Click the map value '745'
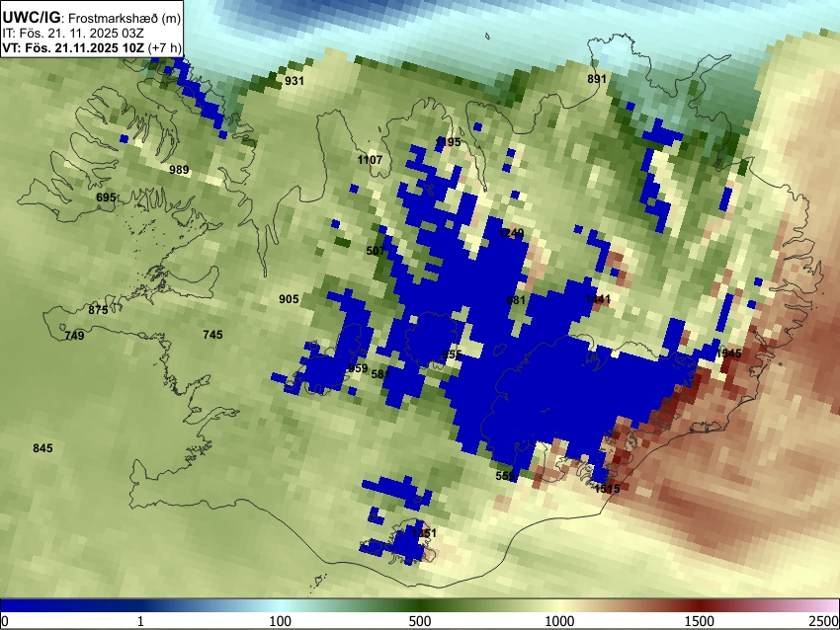This screenshot has width=840, height=630. click(212, 335)
